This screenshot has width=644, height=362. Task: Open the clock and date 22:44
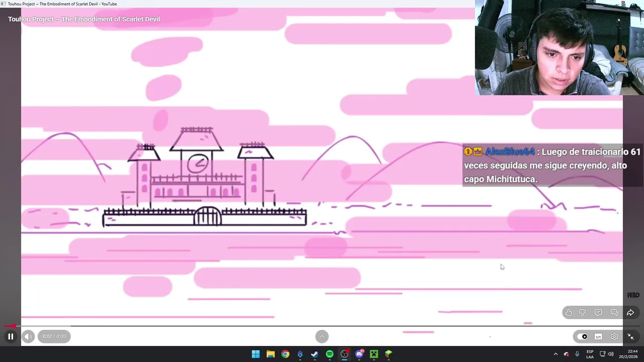[x=628, y=354]
